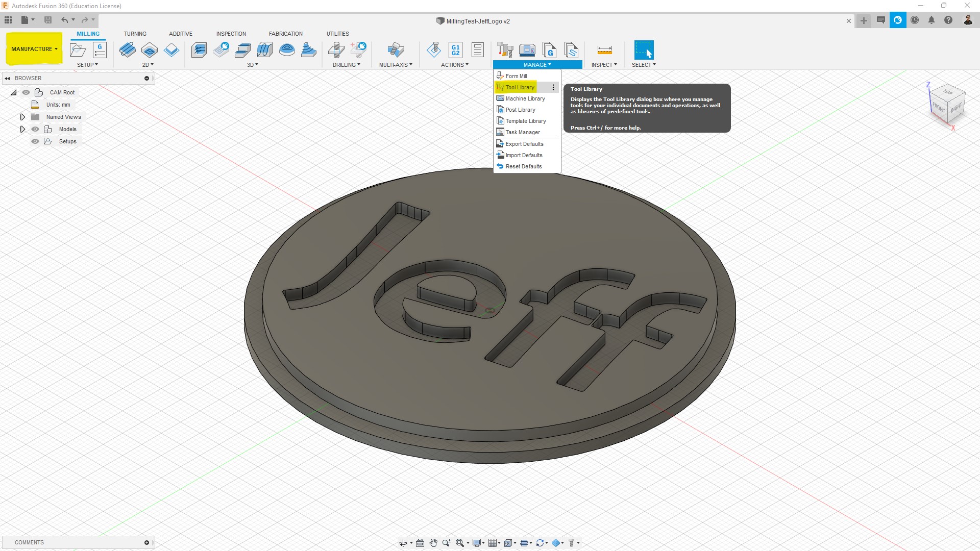Click the notifications bell icon
This screenshot has width=980, height=551.
click(x=932, y=20)
